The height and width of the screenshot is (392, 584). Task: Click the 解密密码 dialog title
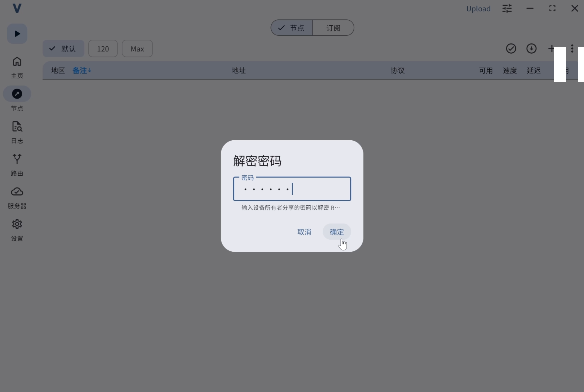(257, 161)
